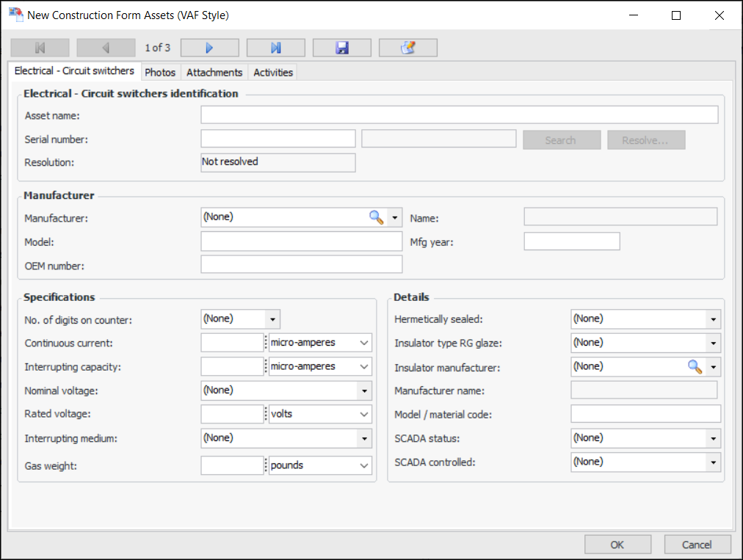Click the Insulator manufacturer magnifier icon
This screenshot has width=743, height=560.
[x=694, y=366]
